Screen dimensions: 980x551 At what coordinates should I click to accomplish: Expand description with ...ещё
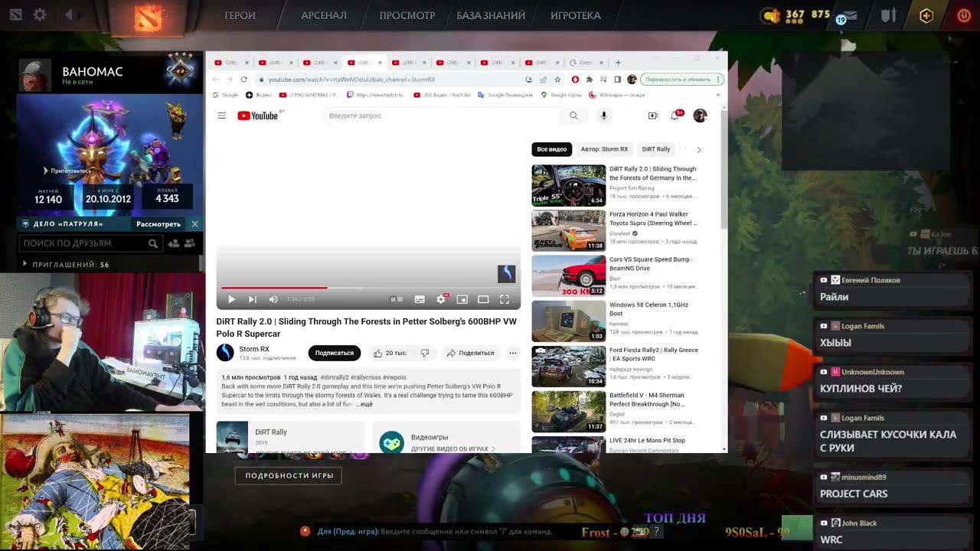point(364,403)
